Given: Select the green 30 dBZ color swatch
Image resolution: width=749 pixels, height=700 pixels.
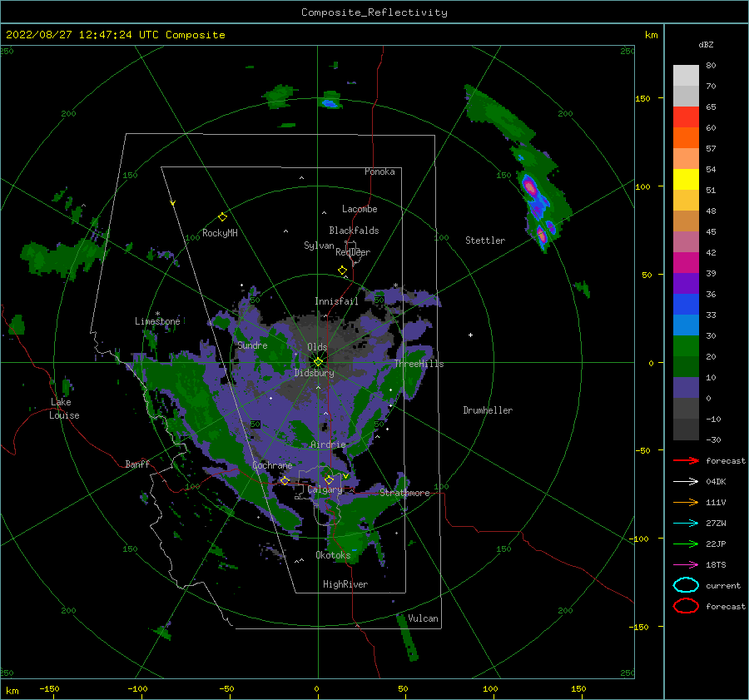Looking at the screenshot, I should [x=686, y=345].
